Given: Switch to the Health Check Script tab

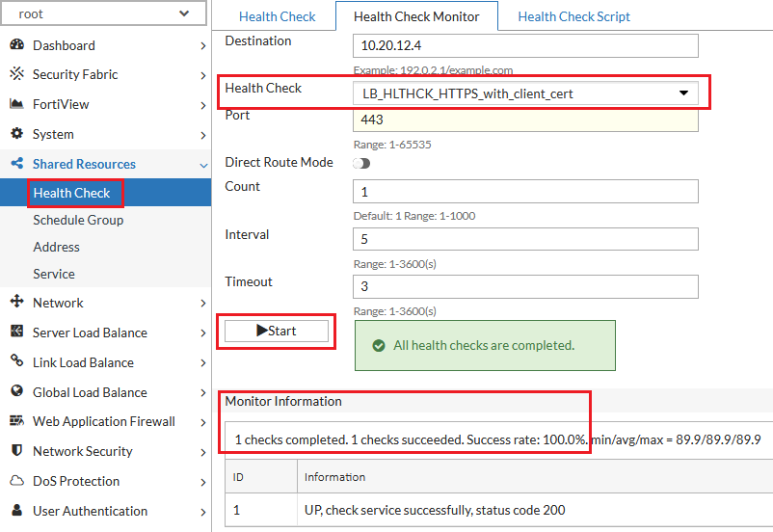Looking at the screenshot, I should coord(573,16).
